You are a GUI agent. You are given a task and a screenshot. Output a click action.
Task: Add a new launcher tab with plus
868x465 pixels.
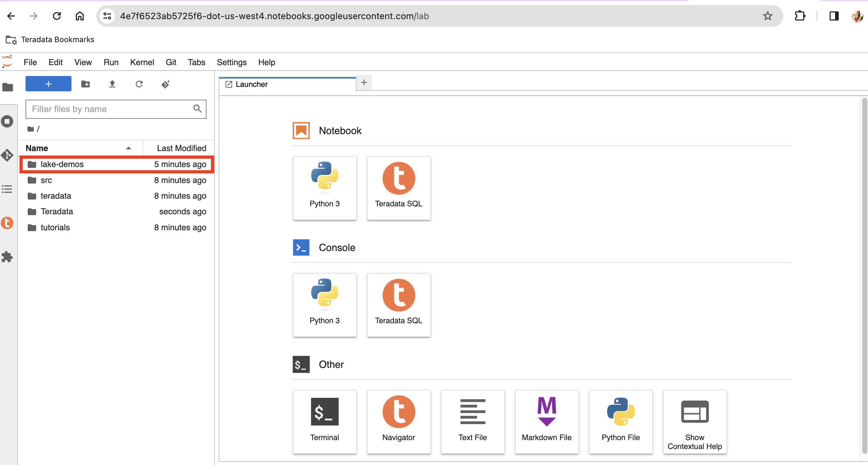coord(364,83)
